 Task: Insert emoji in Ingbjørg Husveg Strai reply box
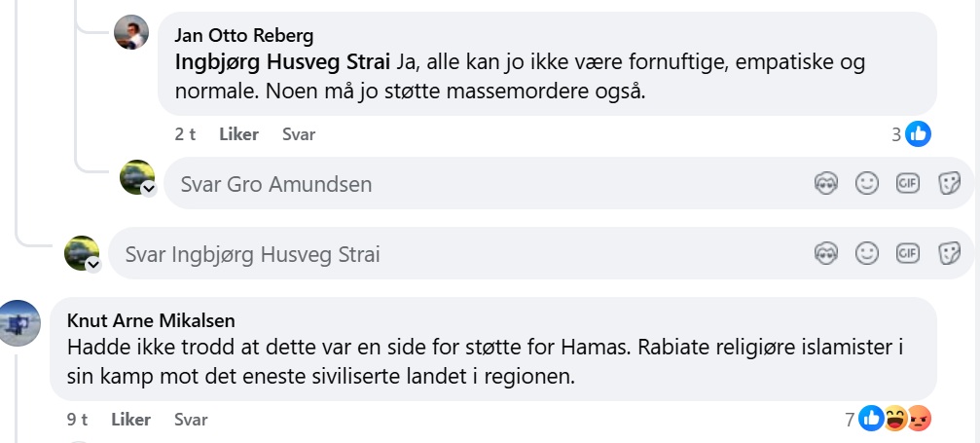pos(867,253)
